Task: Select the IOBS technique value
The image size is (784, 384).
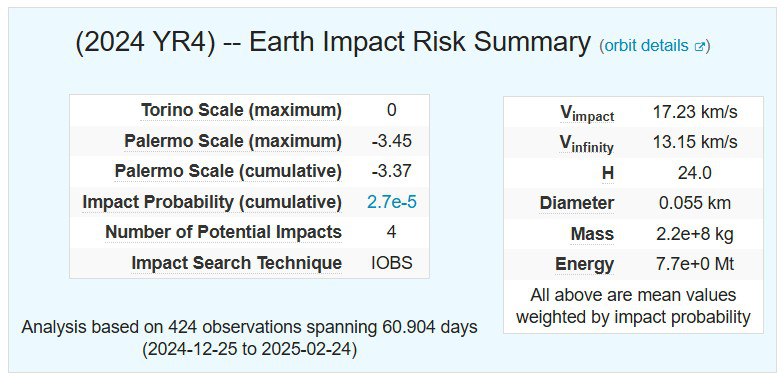Action: [392, 263]
